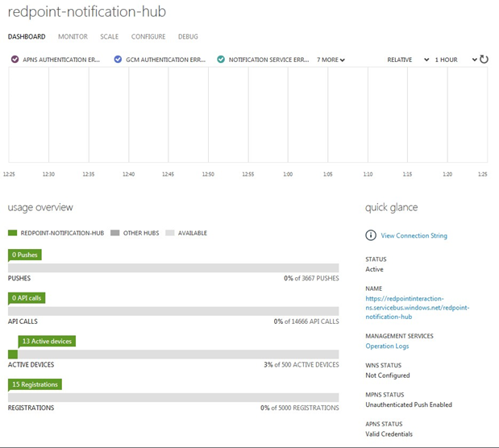Click the refresh chart icon
The image size is (499, 448).
click(484, 59)
